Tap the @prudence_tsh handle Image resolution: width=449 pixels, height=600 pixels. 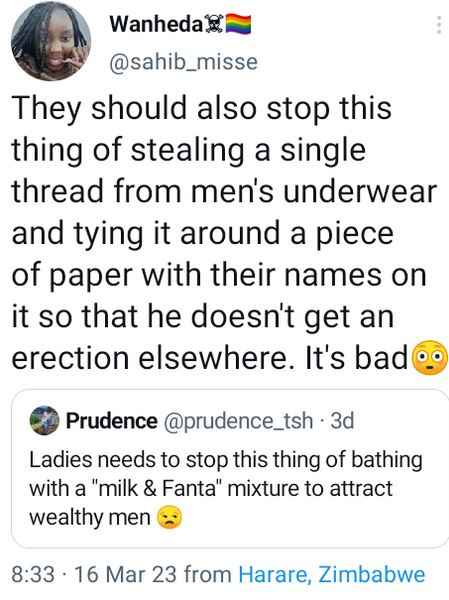click(238, 421)
